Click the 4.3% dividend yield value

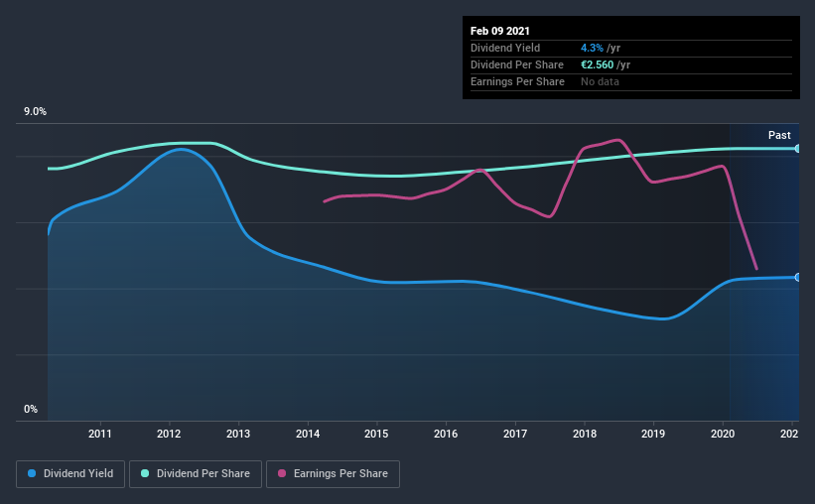(x=592, y=48)
